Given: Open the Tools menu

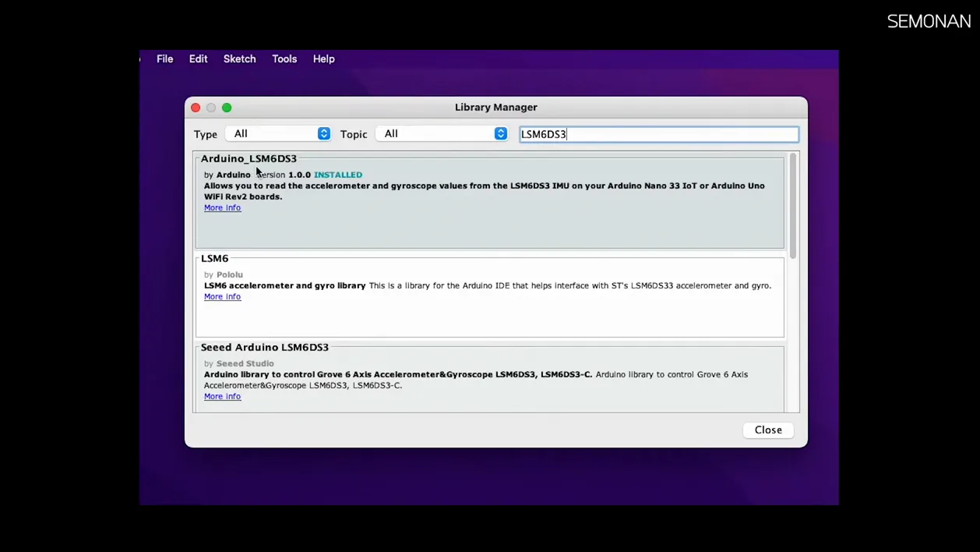Looking at the screenshot, I should pos(284,59).
